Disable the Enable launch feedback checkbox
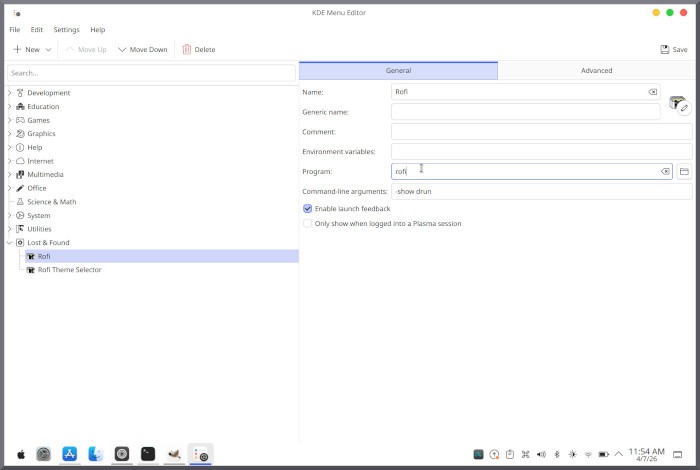Image resolution: width=700 pixels, height=470 pixels. [308, 209]
